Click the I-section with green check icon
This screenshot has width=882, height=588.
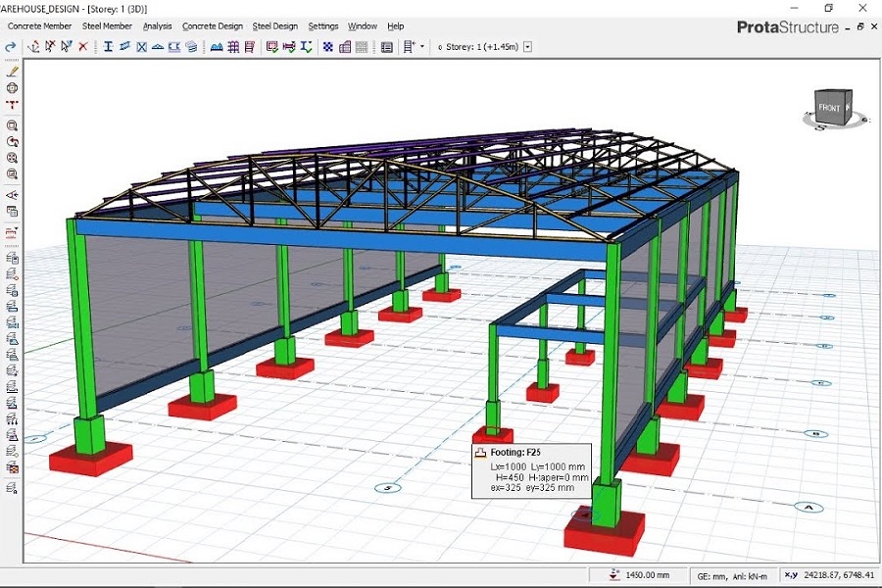306,47
